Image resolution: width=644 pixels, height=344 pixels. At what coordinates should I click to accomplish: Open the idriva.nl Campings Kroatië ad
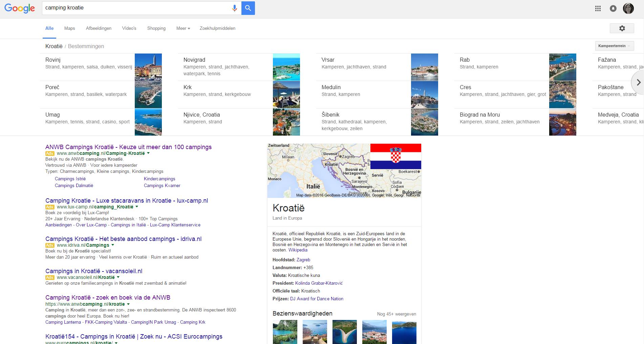[123, 239]
